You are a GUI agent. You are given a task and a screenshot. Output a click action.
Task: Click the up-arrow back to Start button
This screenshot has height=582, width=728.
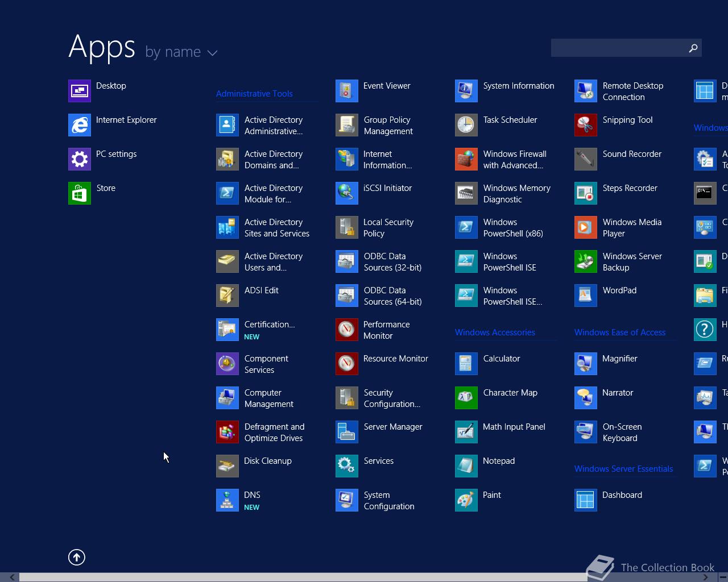click(x=77, y=558)
